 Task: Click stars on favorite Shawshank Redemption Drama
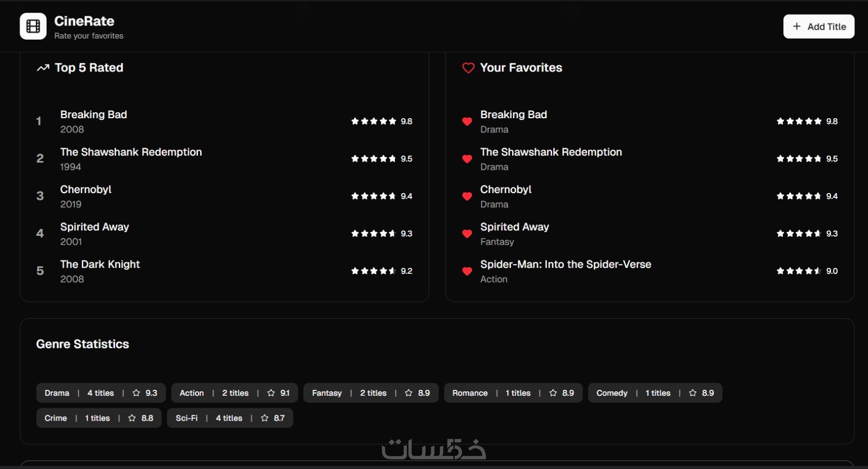(x=799, y=159)
